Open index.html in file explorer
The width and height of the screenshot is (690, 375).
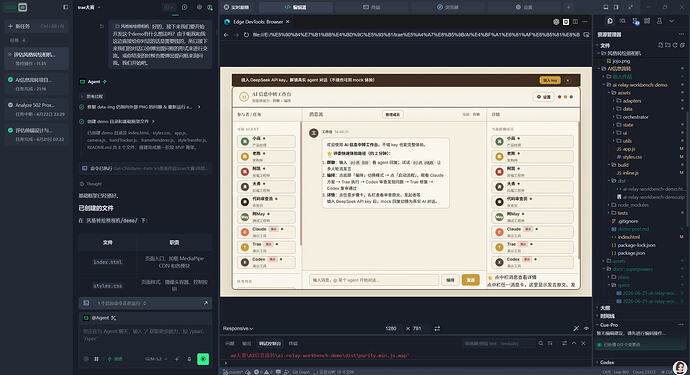pos(628,237)
